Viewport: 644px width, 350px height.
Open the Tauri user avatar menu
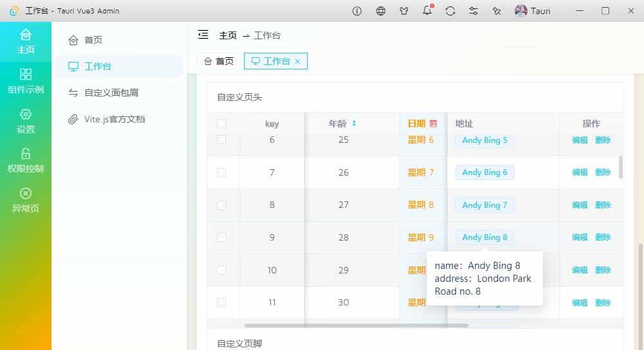[533, 11]
